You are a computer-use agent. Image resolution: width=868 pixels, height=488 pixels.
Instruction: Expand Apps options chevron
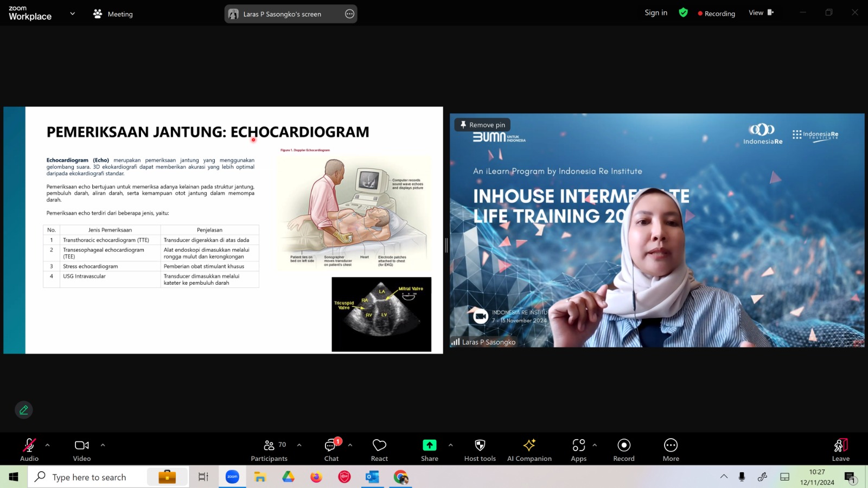click(x=595, y=445)
